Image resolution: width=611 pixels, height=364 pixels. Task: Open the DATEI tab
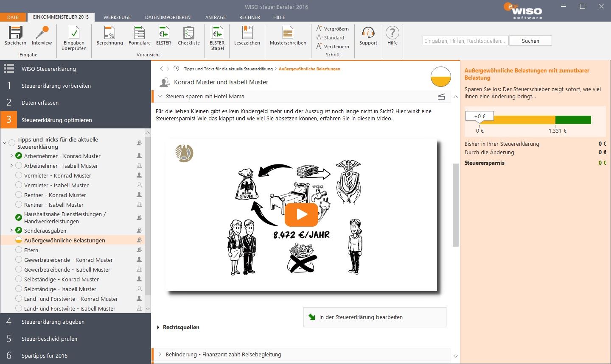point(13,17)
